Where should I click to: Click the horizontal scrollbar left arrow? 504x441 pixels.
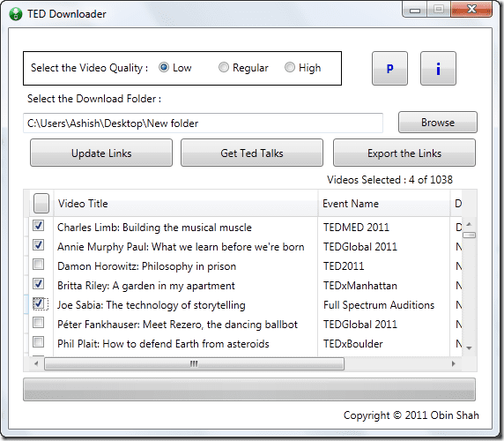point(36,363)
